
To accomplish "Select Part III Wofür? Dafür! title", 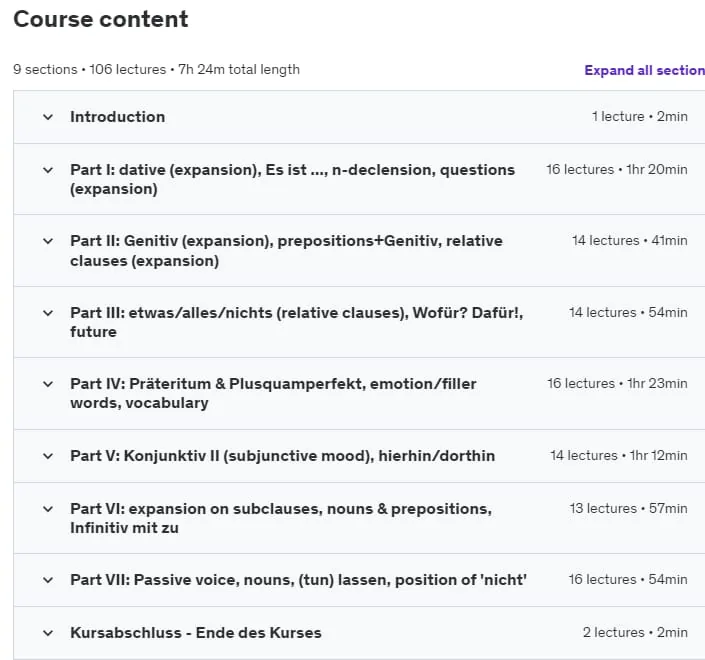I will [x=296, y=322].
